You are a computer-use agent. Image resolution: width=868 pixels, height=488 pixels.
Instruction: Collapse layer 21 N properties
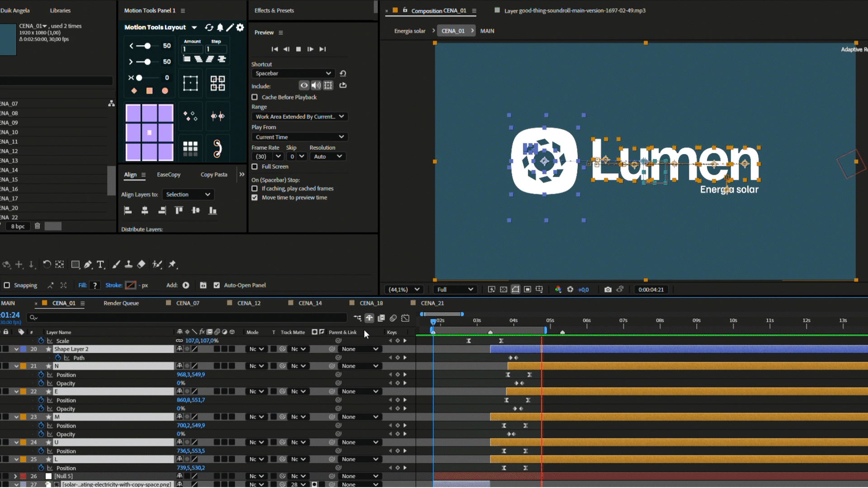click(x=16, y=366)
